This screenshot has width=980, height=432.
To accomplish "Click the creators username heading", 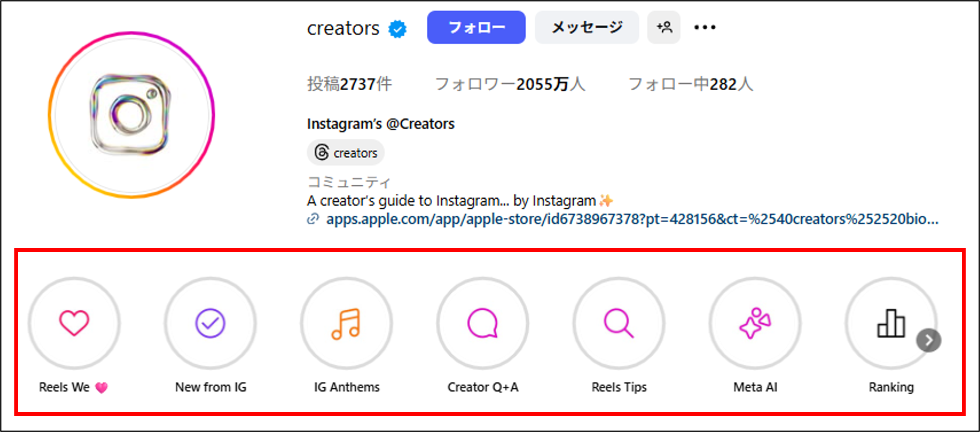I will [x=343, y=28].
